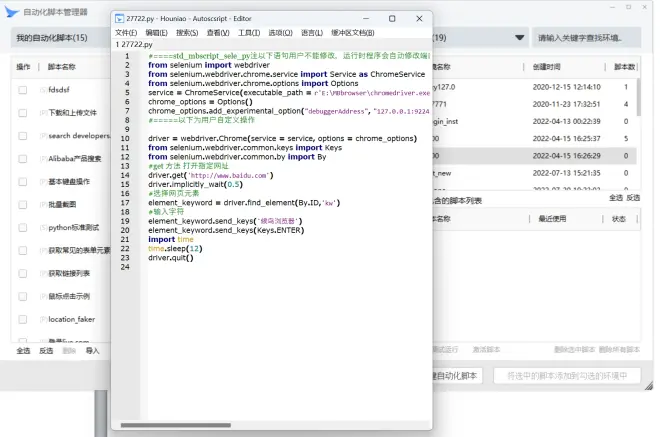
Task: Click the 脚本名称 column header
Action: (61, 67)
